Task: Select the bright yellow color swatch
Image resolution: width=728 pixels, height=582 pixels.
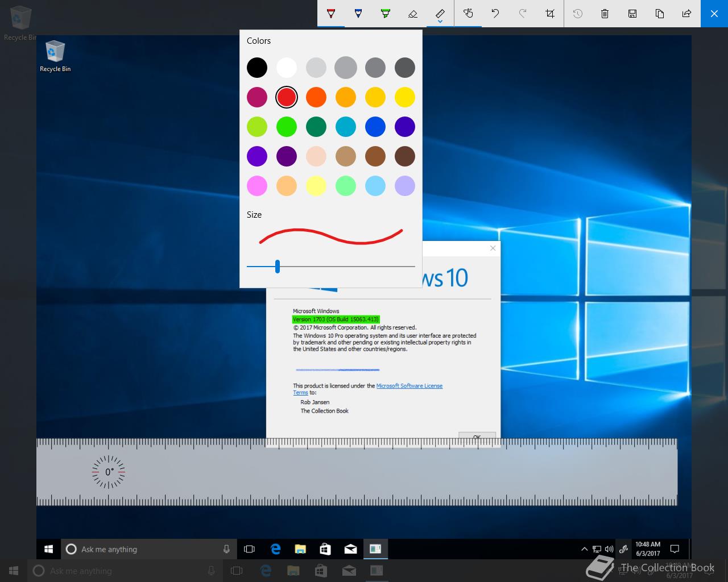Action: [x=405, y=97]
